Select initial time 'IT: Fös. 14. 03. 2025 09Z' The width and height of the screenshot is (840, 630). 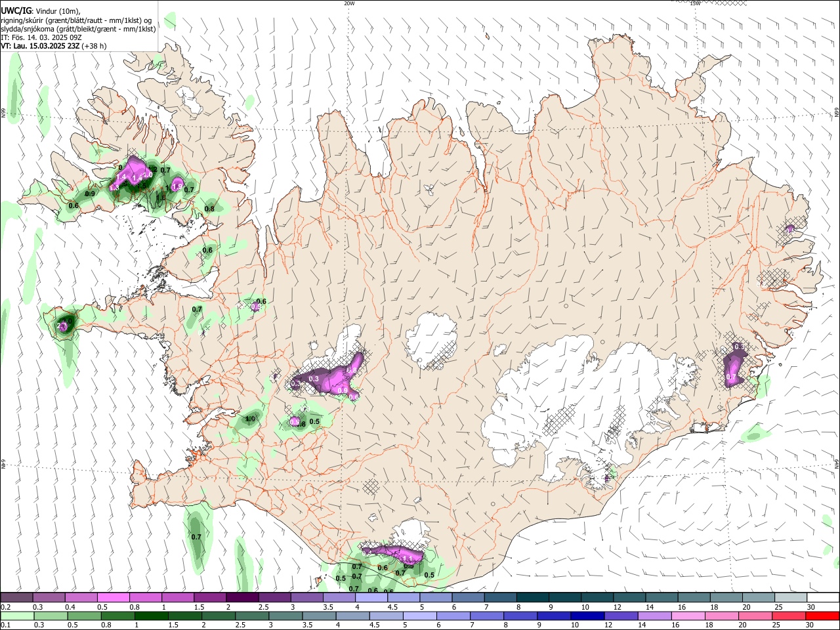pyautogui.click(x=41, y=37)
